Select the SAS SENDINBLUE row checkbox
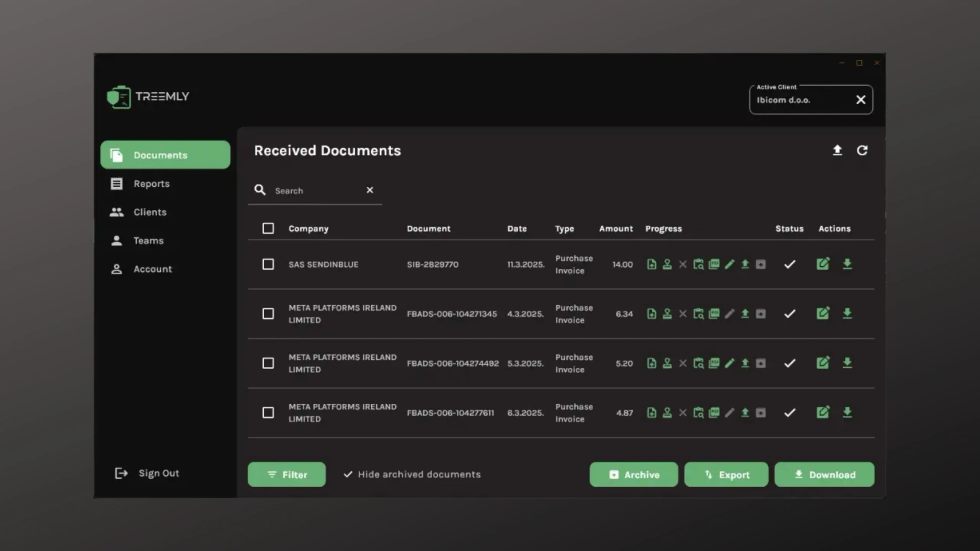Viewport: 980px width, 551px height. tap(268, 264)
